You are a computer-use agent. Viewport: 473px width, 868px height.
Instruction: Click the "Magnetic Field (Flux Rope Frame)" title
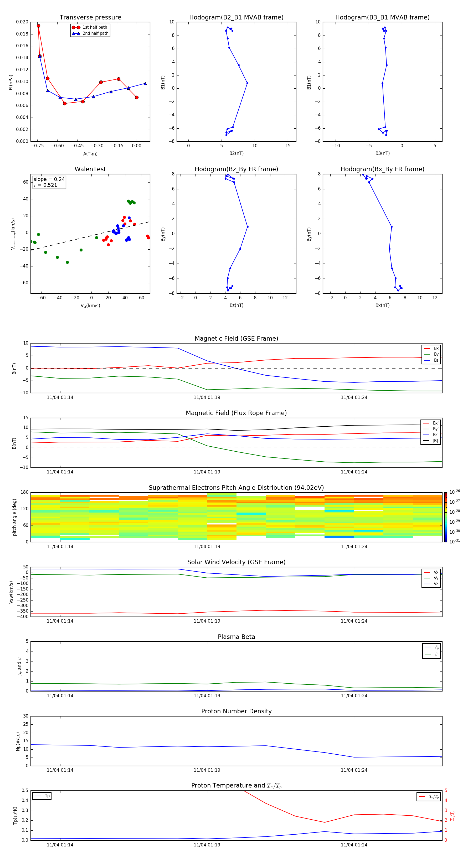tap(236, 413)
